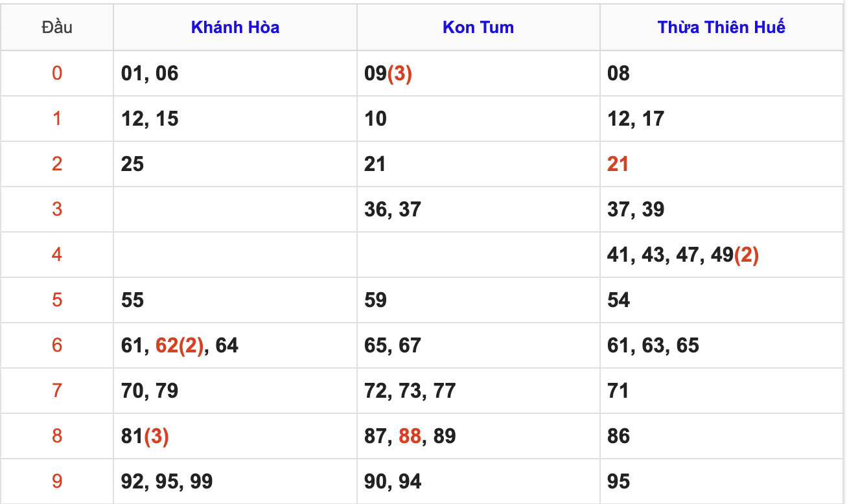847x504 pixels.
Task: Select the row containing 41, 43, 47, 49(2)
Action: click(x=682, y=255)
